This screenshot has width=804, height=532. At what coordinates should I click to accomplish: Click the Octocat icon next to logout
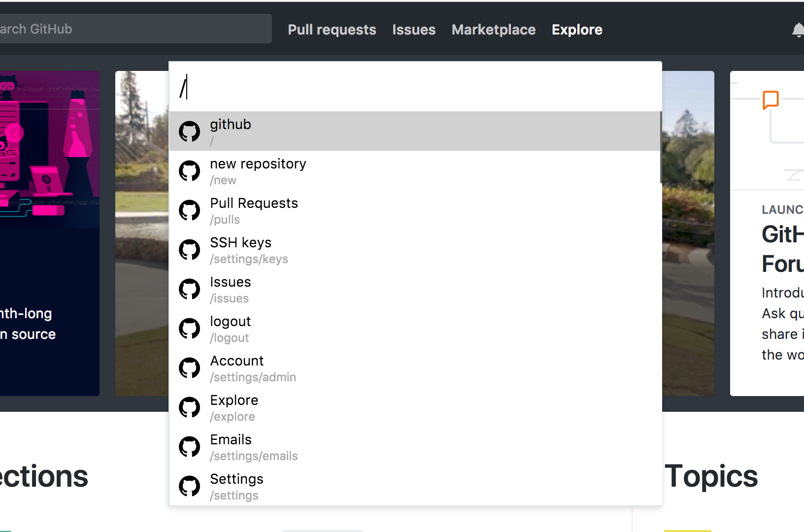point(189,329)
